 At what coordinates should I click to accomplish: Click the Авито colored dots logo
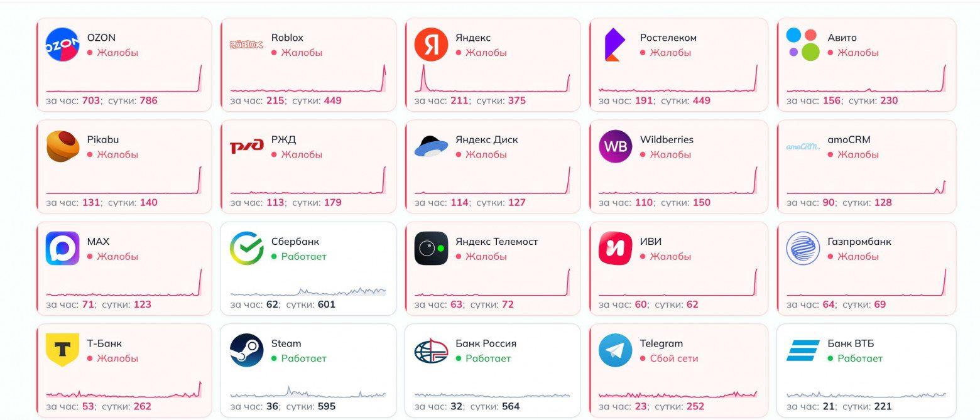[803, 45]
